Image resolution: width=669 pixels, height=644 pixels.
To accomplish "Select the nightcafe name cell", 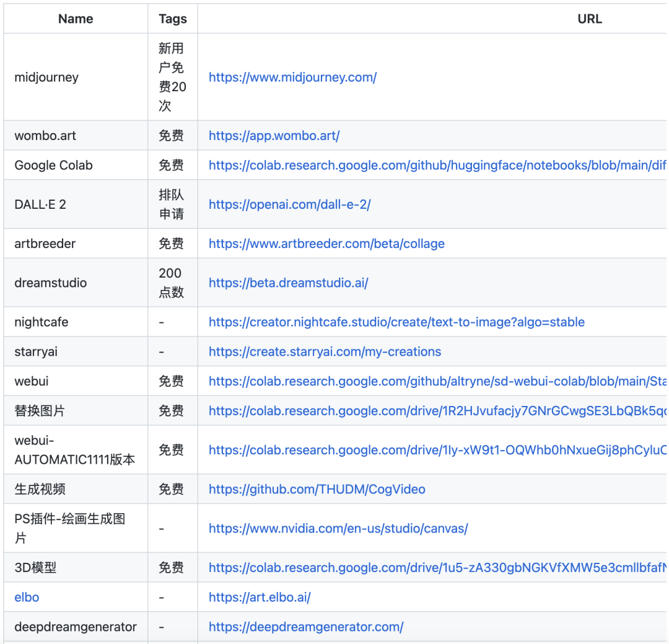I will [76, 322].
